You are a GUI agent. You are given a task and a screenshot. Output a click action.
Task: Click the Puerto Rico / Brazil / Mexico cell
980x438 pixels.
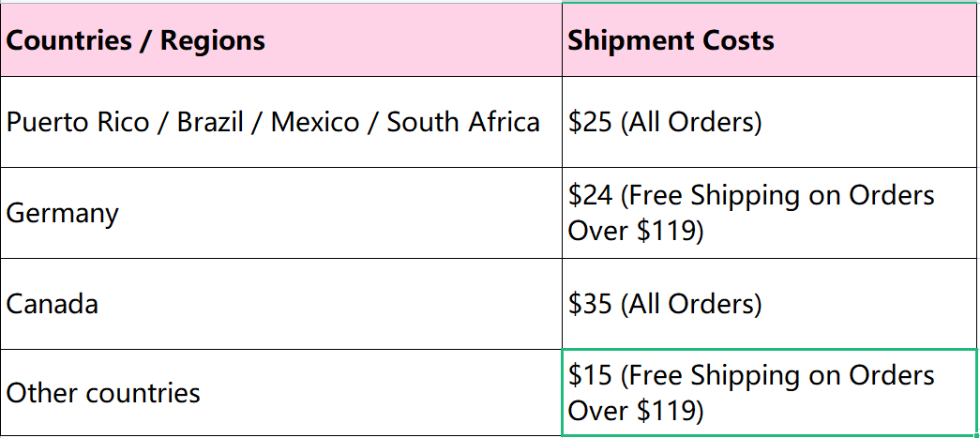281,122
